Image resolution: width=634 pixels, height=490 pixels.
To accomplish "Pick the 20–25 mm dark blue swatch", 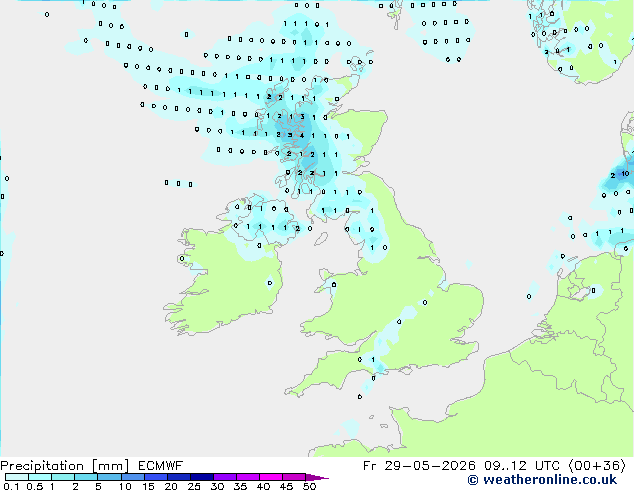I will pos(178,477).
